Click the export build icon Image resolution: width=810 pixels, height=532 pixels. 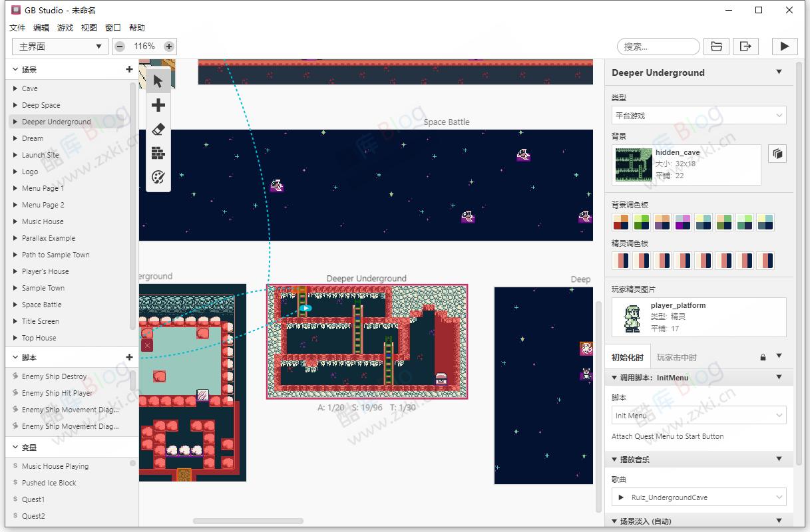pos(745,46)
